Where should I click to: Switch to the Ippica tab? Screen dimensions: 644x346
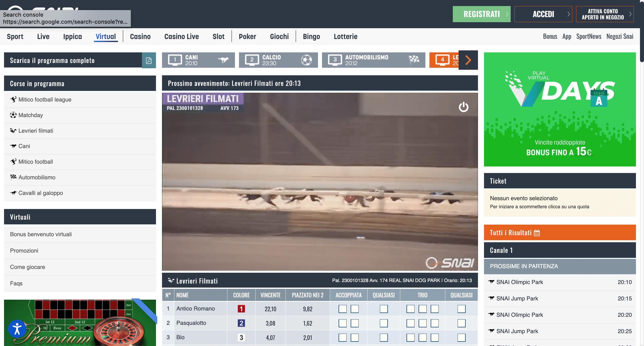pos(72,37)
